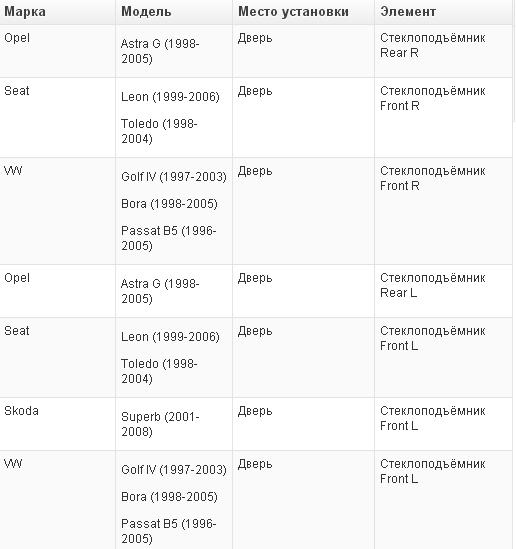Click Superb (2001-2008) model text
This screenshot has height=549, width=516.
(160, 424)
